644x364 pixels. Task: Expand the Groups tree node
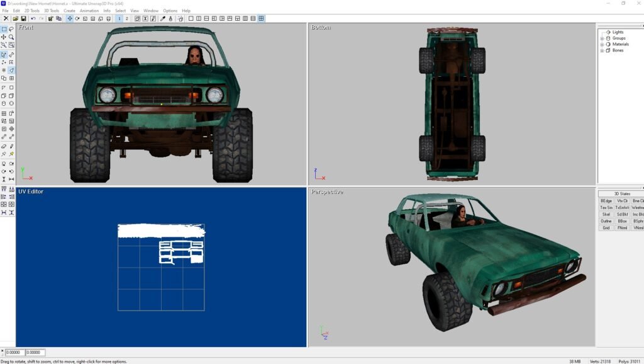[x=602, y=38]
